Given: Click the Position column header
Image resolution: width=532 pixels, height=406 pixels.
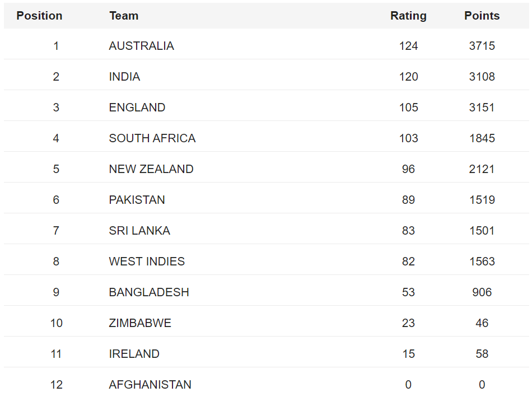Looking at the screenshot, I should (x=39, y=16).
